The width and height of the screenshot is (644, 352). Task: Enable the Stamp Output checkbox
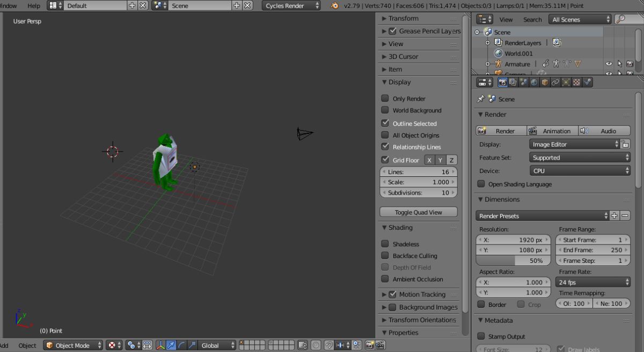point(481,336)
